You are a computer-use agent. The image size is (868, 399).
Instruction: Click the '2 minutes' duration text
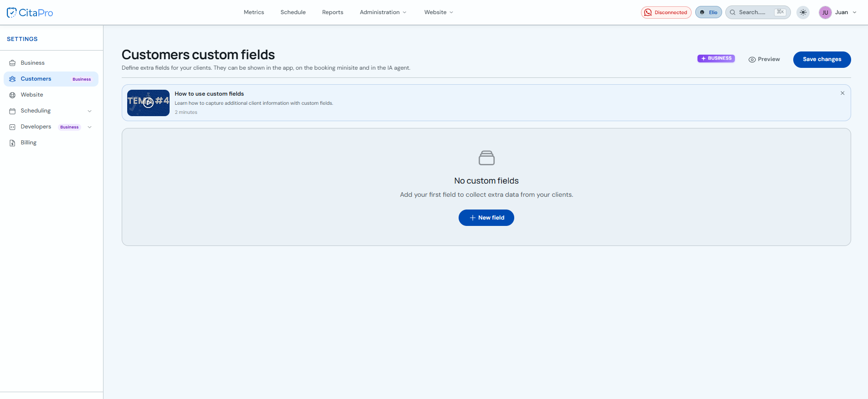[186, 112]
